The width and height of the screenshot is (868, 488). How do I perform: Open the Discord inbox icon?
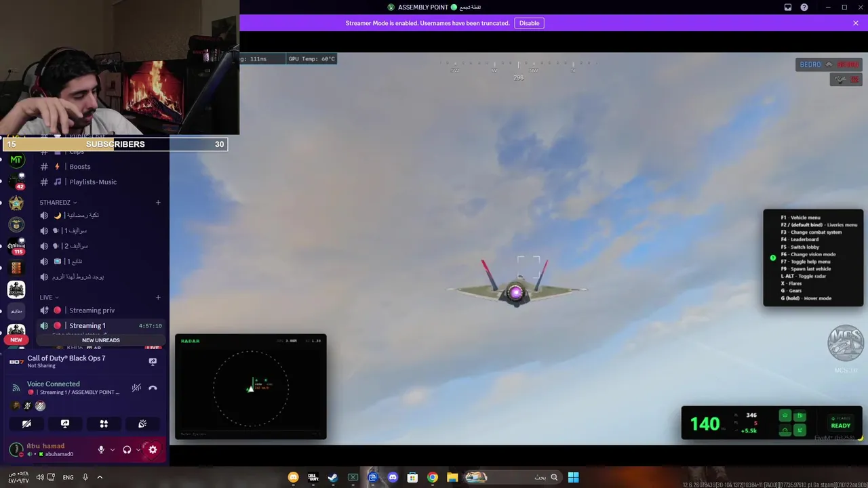tap(788, 7)
